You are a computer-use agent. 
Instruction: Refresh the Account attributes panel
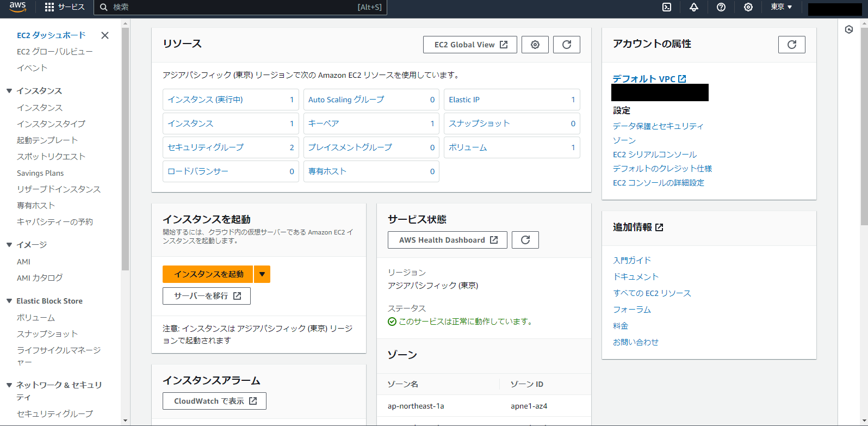(792, 45)
